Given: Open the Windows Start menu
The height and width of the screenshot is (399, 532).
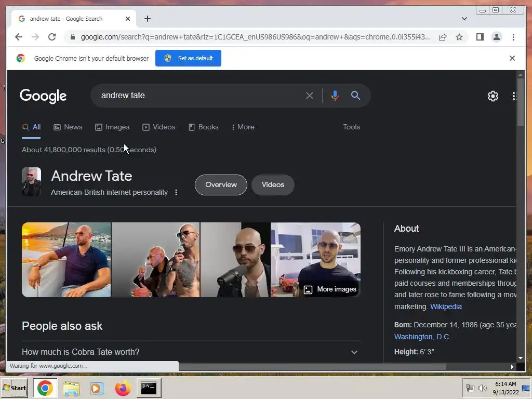Looking at the screenshot, I should 15,388.
